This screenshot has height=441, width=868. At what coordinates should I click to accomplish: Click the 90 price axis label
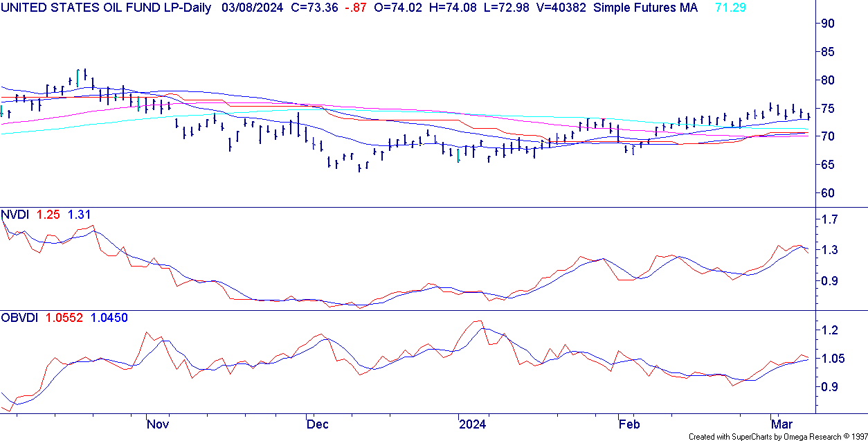(828, 23)
